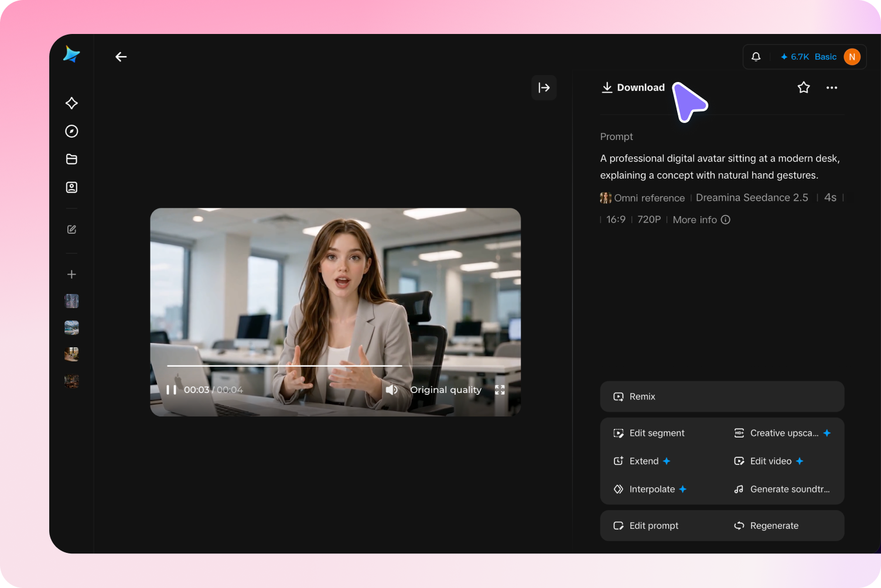This screenshot has height=588, width=881.
Task: Mute the video with speaker icon
Action: (392, 390)
